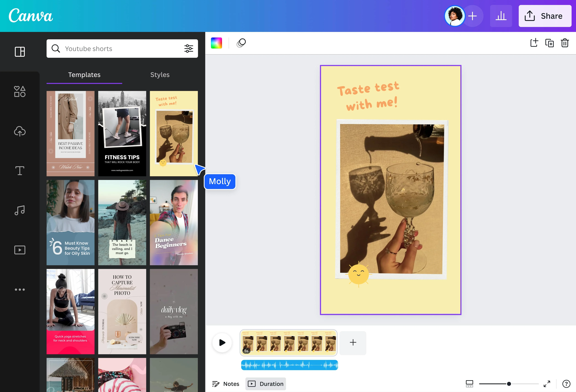Open the Duration settings
Image resolution: width=576 pixels, height=392 pixels.
tap(265, 384)
